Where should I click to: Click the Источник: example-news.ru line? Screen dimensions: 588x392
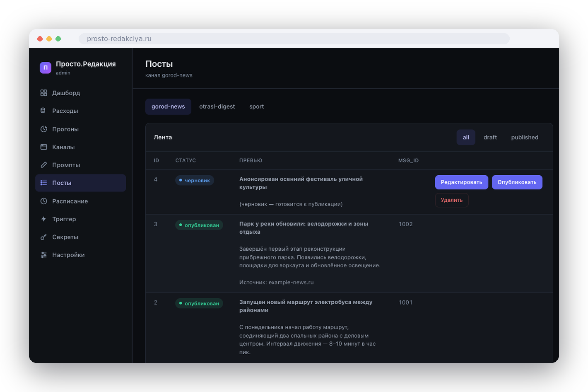tap(277, 283)
